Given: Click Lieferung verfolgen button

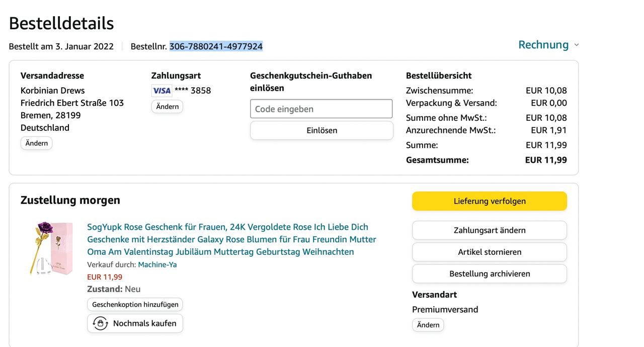Looking at the screenshot, I should (x=489, y=201).
